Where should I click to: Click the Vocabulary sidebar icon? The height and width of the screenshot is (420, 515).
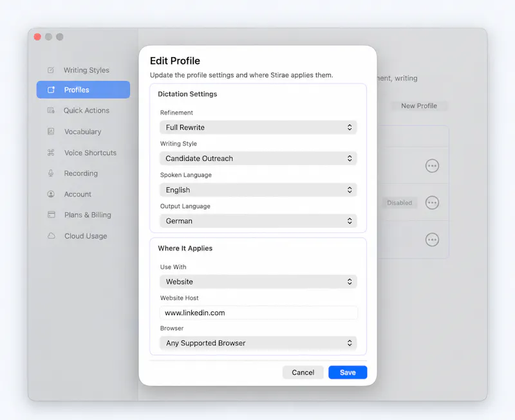(51, 132)
